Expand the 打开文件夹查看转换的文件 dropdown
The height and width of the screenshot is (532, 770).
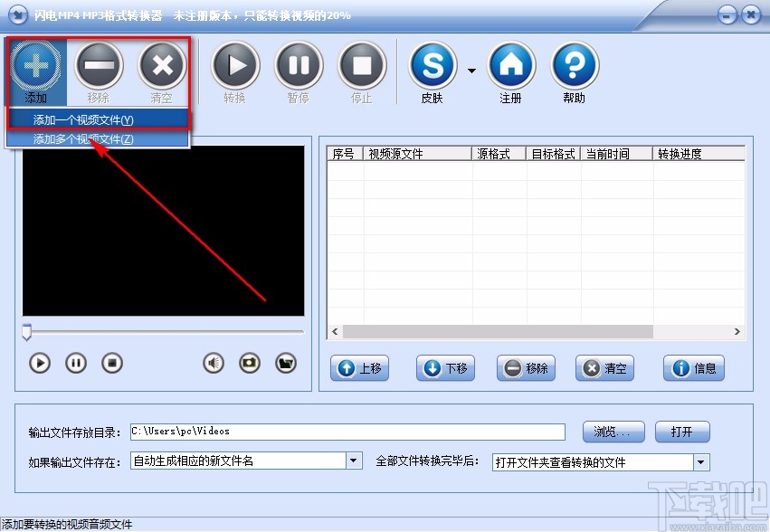(700, 461)
